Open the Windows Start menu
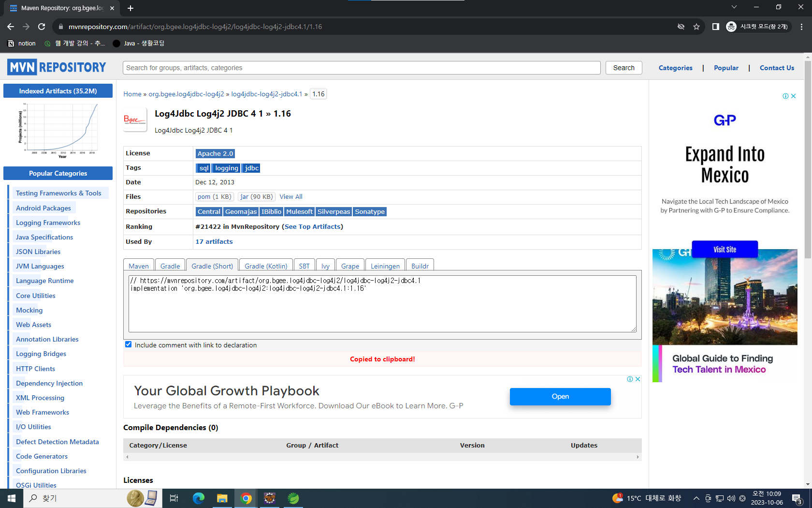812x508 pixels. click(12, 498)
